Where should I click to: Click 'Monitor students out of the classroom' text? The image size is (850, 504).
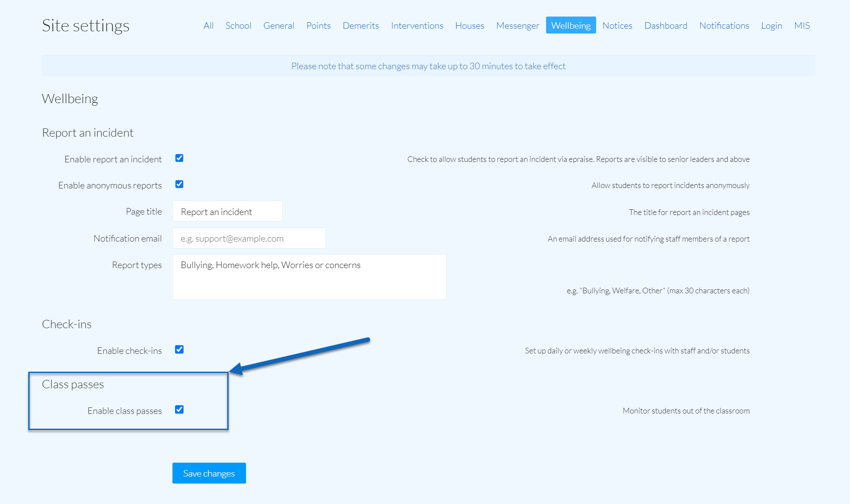tap(686, 411)
